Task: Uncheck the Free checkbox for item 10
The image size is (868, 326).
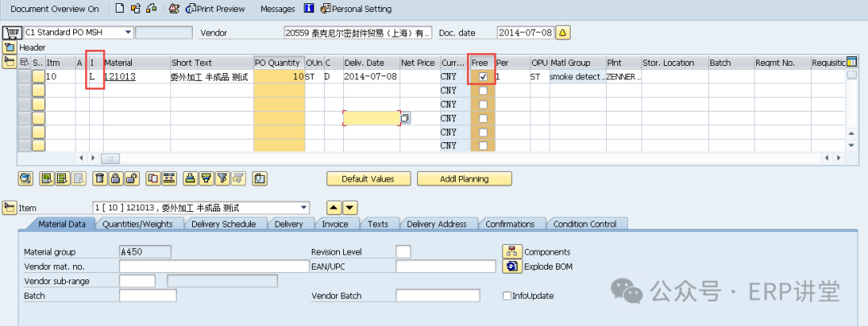Action: [483, 77]
